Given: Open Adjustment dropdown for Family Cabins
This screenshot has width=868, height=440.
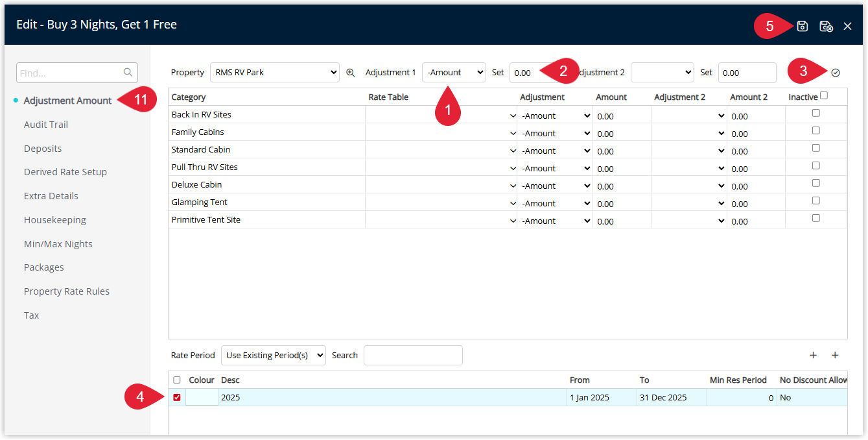Looking at the screenshot, I should pyautogui.click(x=556, y=133).
